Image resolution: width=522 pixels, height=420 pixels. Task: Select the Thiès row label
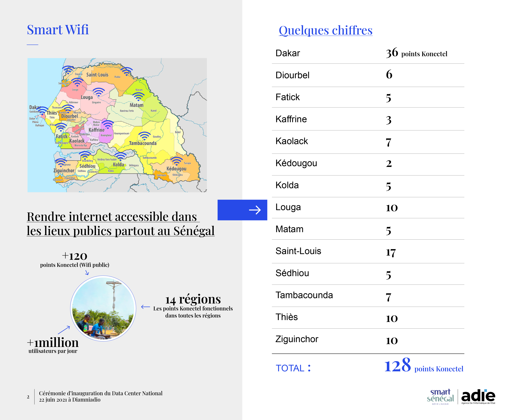[x=287, y=317]
